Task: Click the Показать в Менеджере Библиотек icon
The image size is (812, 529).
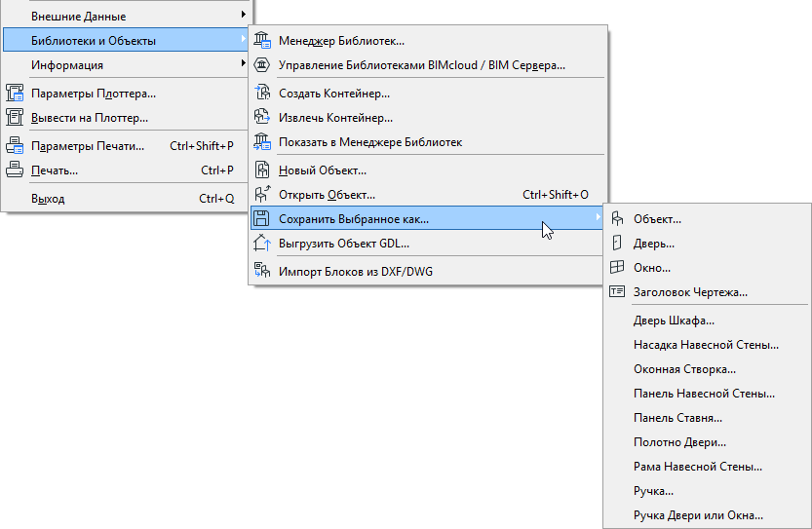Action: [x=262, y=141]
